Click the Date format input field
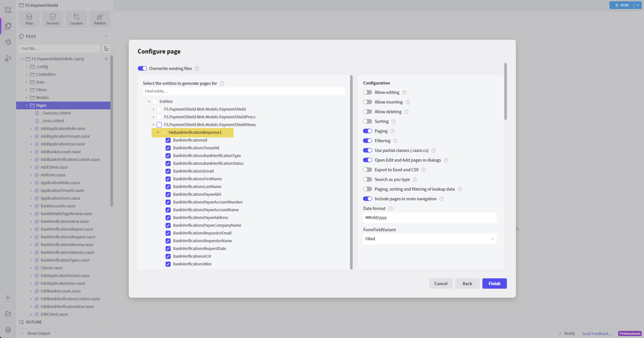644x338 pixels. coord(429,218)
